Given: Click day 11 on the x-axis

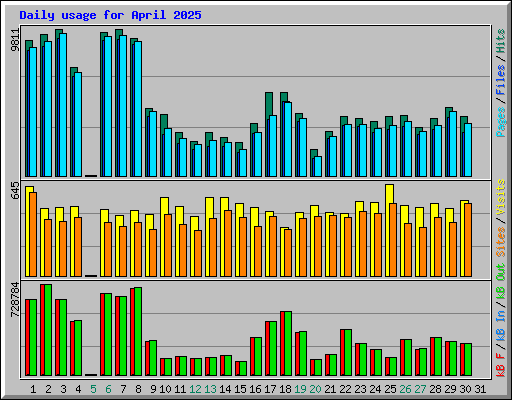Looking at the screenshot, I should coord(180,389).
